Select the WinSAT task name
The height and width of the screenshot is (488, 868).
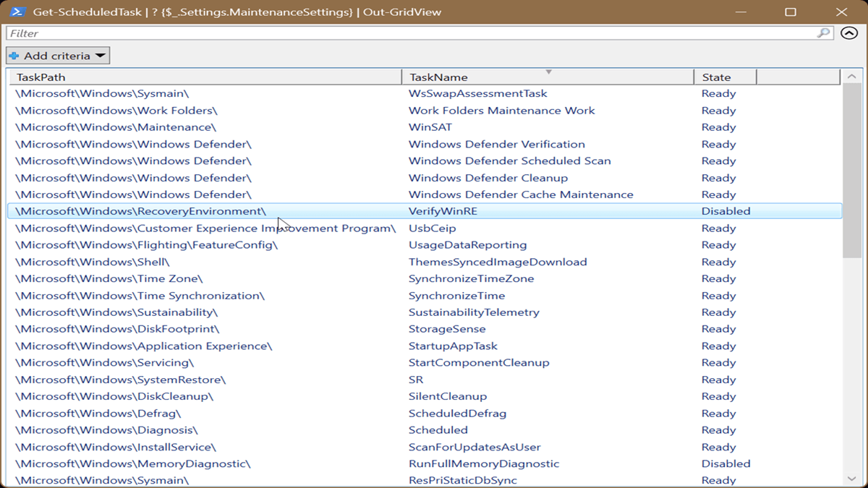(430, 127)
